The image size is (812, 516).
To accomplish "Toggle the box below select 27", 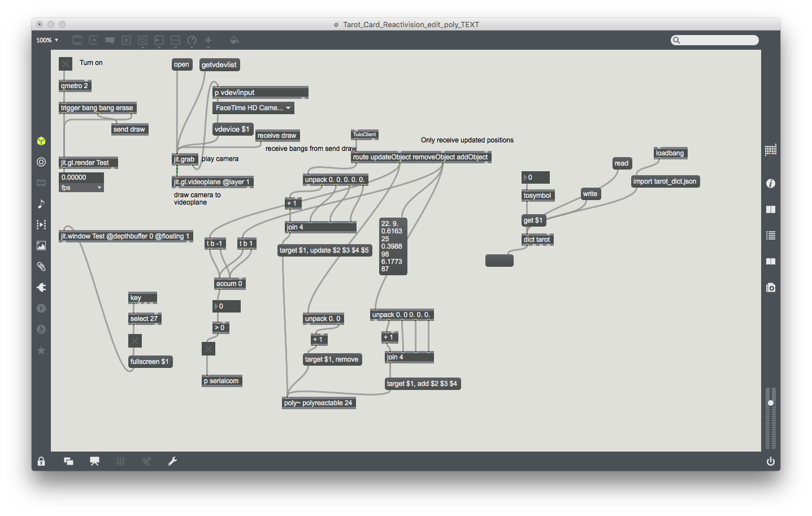I will [135, 341].
